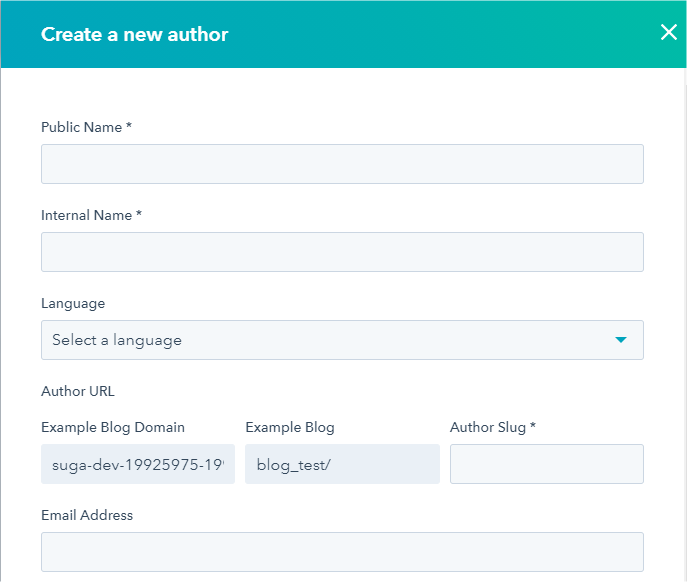Click the 'Select a language' placeholder text

(x=117, y=340)
